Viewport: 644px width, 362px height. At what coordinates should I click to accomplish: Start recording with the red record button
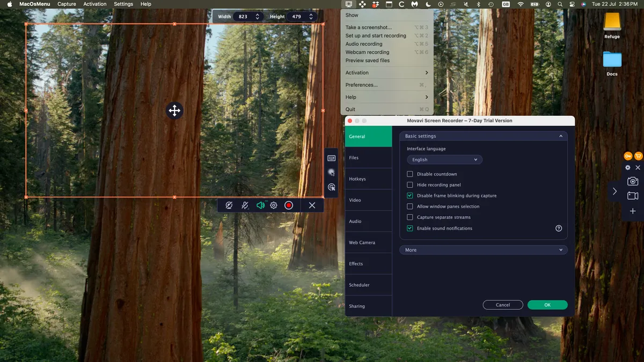click(x=289, y=205)
